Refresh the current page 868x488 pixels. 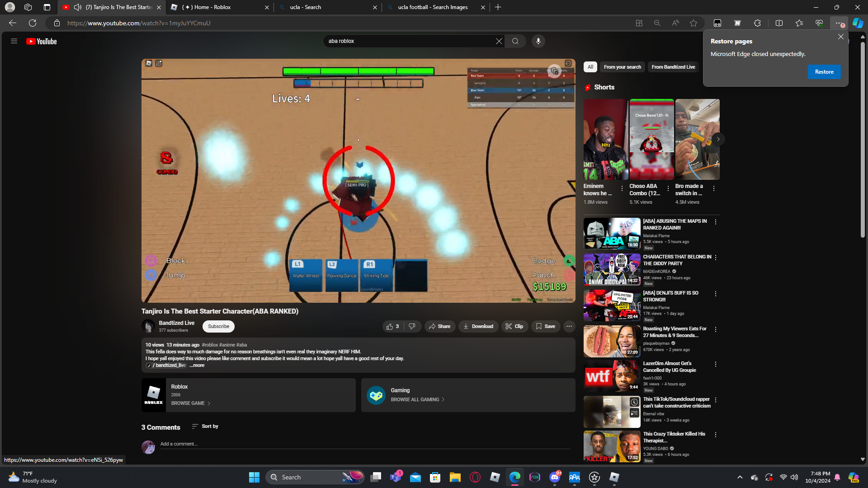click(x=33, y=23)
